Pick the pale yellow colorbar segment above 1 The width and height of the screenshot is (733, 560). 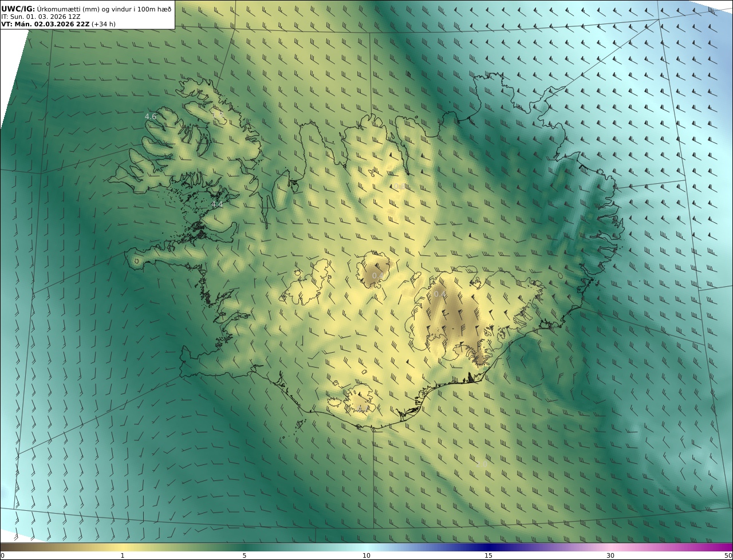123,547
